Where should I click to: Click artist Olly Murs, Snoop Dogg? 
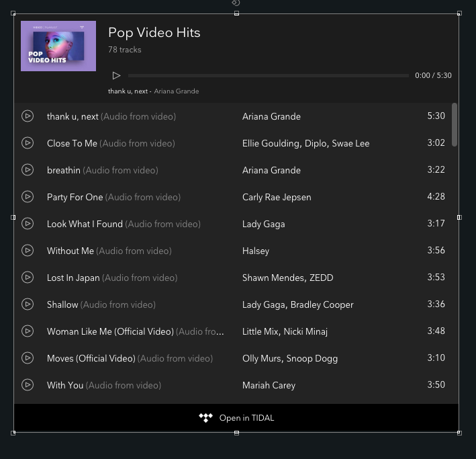click(290, 358)
